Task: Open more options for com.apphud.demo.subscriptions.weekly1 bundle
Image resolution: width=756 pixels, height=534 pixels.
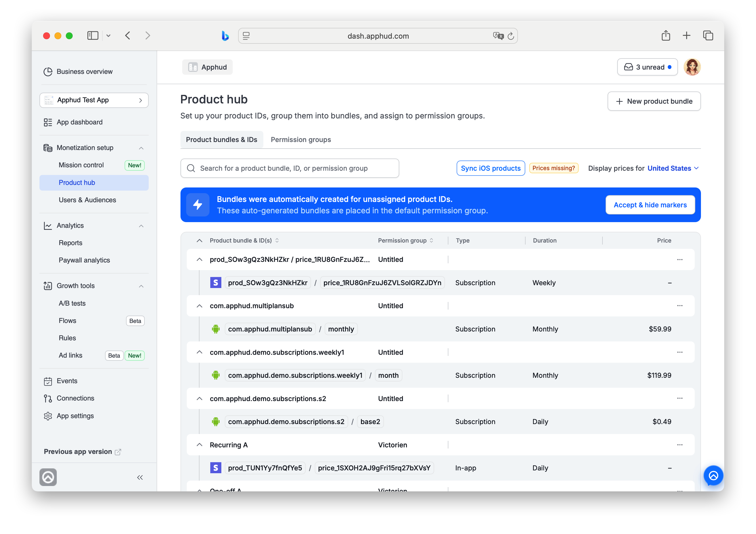Action: (x=680, y=352)
